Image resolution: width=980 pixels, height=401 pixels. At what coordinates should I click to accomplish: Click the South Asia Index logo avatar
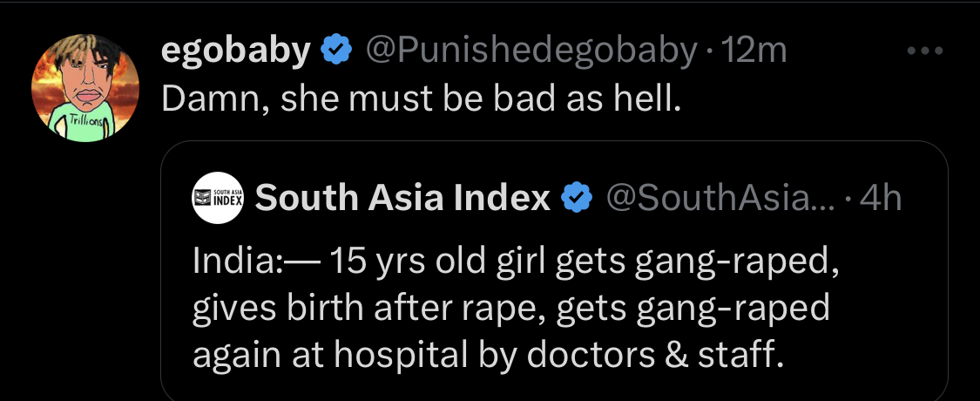(x=219, y=199)
